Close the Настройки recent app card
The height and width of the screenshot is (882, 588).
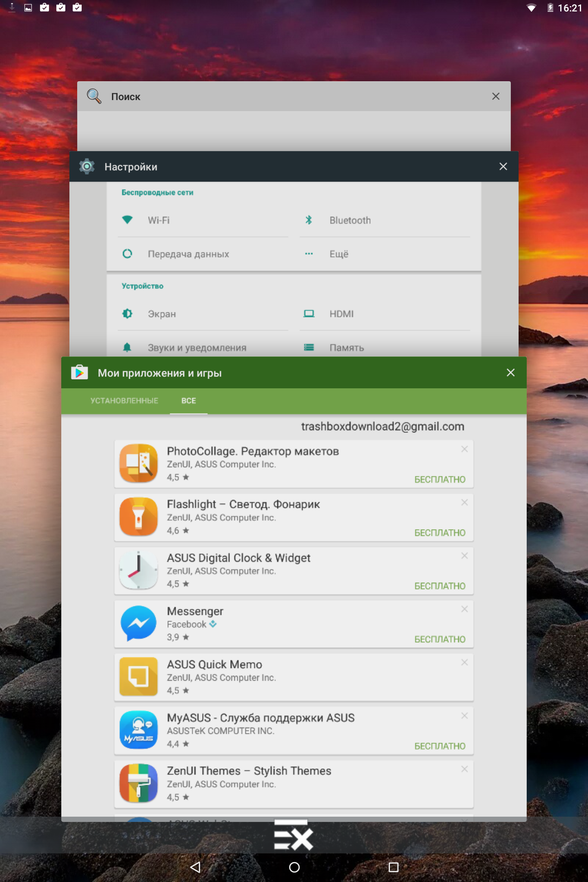(503, 167)
